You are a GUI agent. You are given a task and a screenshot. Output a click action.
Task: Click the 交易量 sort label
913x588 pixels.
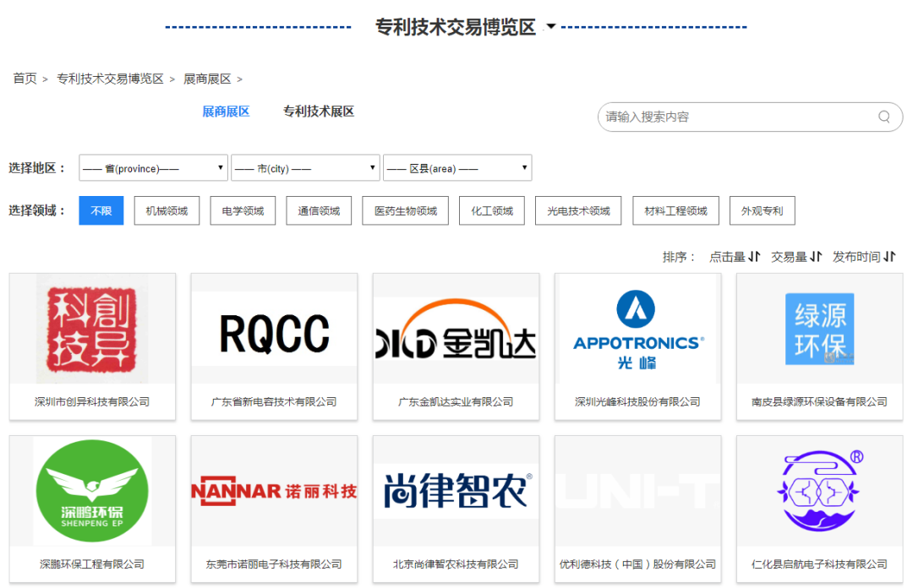pos(789,257)
